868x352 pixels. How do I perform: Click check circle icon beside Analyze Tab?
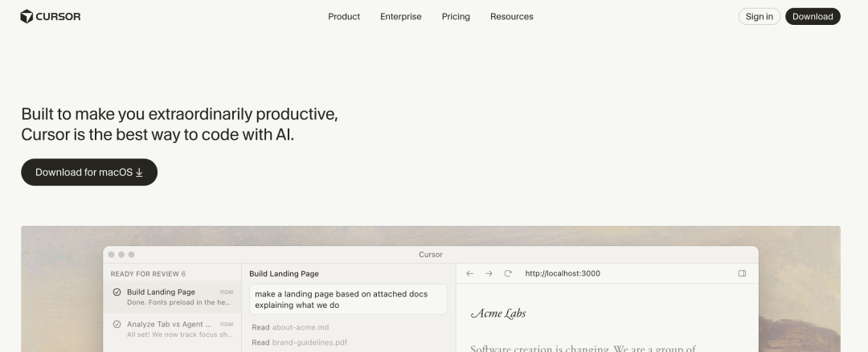pos(117,325)
